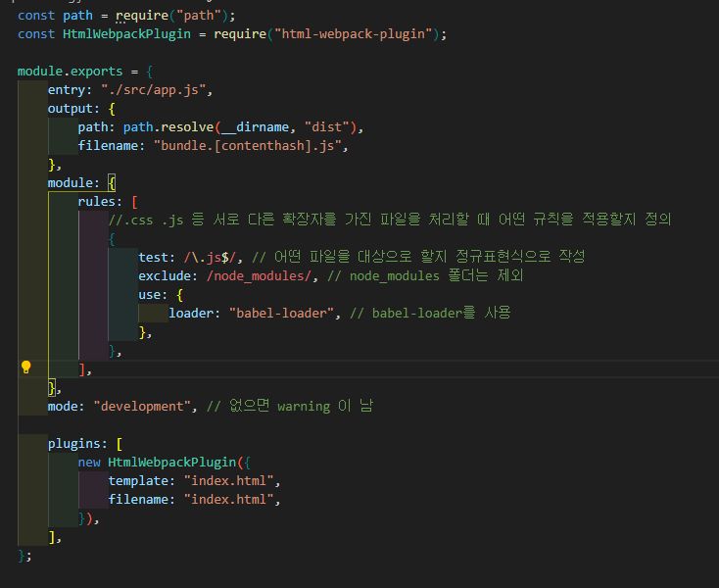Click the 'plugins:' property key
This screenshot has width=719, height=588.
pos(77,444)
